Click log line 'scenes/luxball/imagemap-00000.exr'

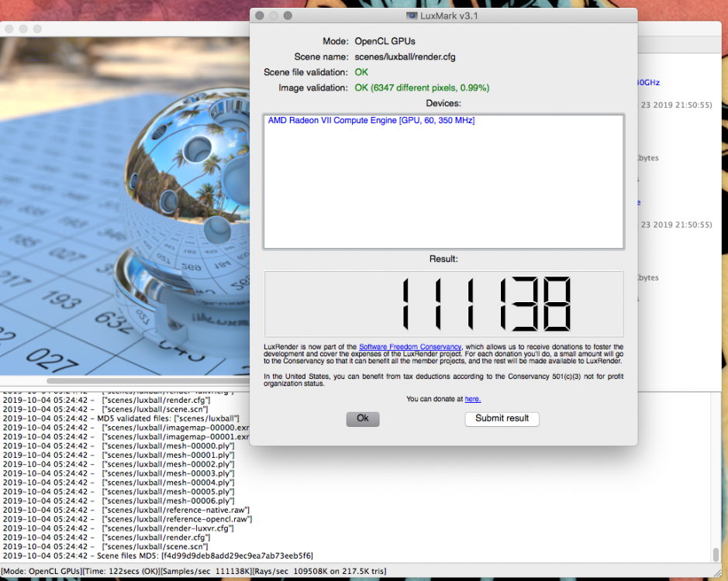126,428
